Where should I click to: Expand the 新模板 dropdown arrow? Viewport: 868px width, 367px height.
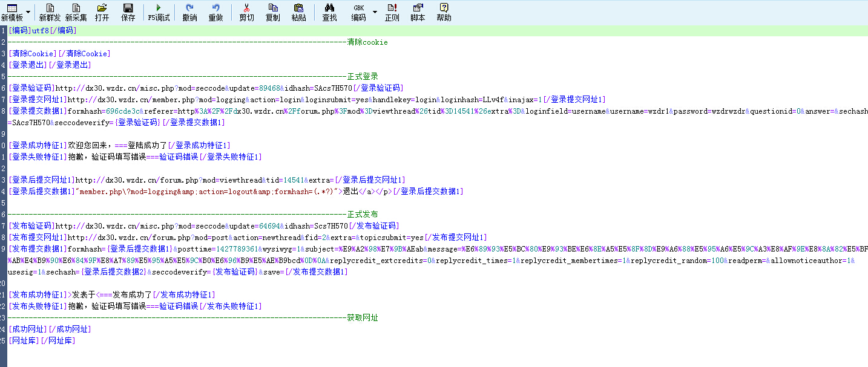click(28, 12)
